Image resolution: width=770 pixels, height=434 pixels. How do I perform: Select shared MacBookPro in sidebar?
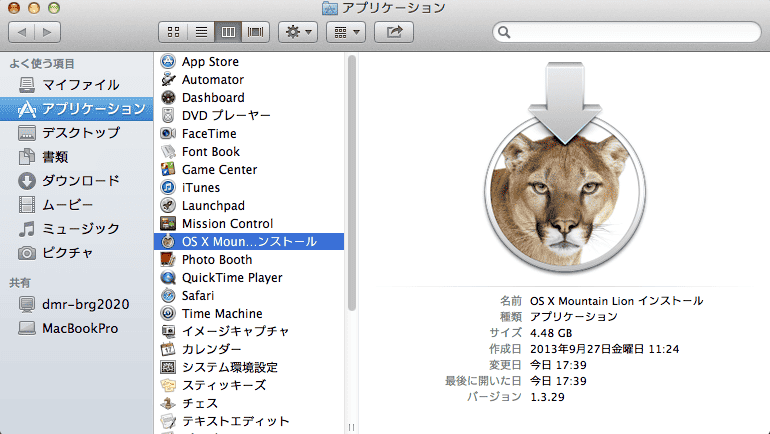pyautogui.click(x=77, y=328)
